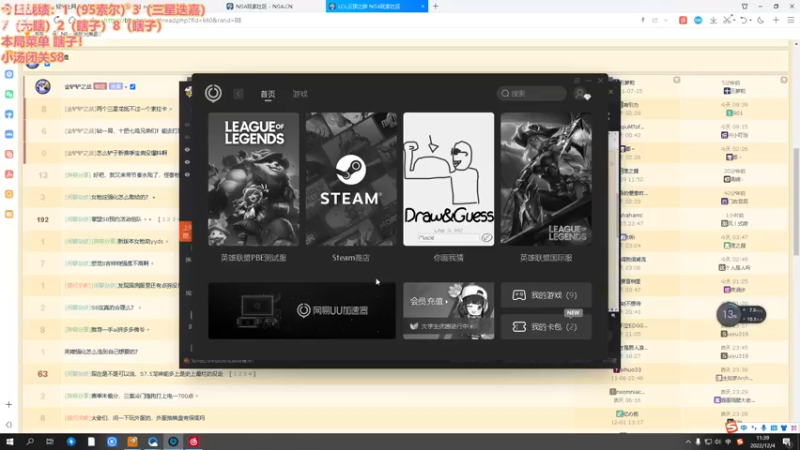Click the 英雄联盟国际服 label
This screenshot has width=800, height=450.
(546, 258)
